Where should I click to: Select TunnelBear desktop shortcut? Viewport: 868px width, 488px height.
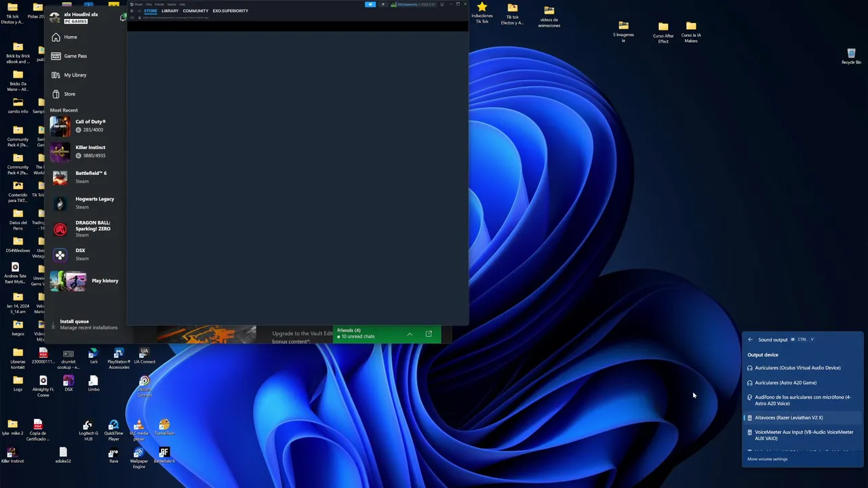tap(164, 428)
